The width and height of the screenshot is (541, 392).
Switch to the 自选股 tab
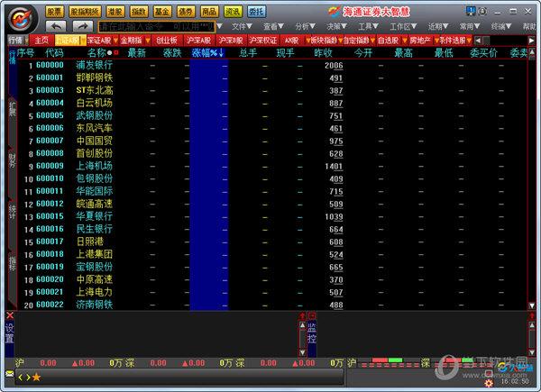click(x=388, y=41)
